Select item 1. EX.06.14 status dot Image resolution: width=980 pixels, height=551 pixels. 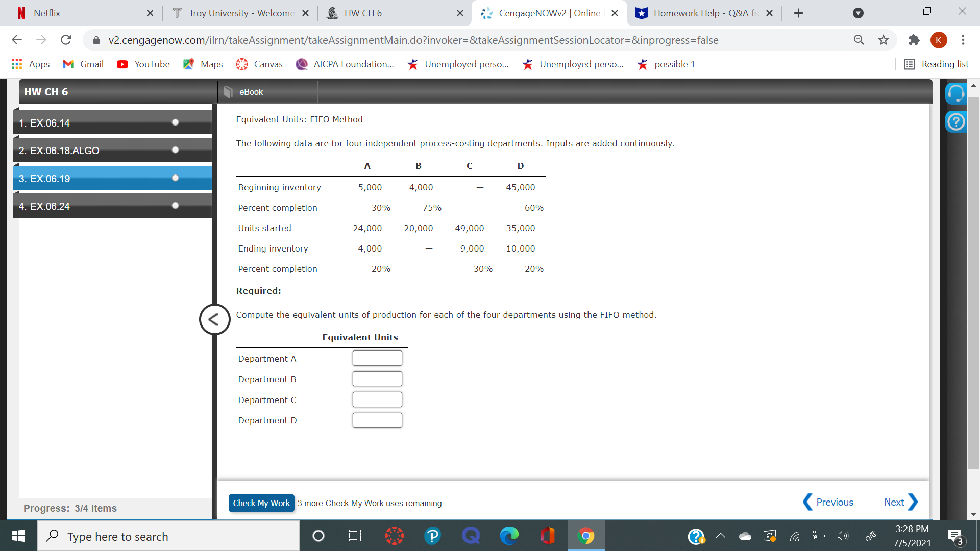tap(175, 122)
